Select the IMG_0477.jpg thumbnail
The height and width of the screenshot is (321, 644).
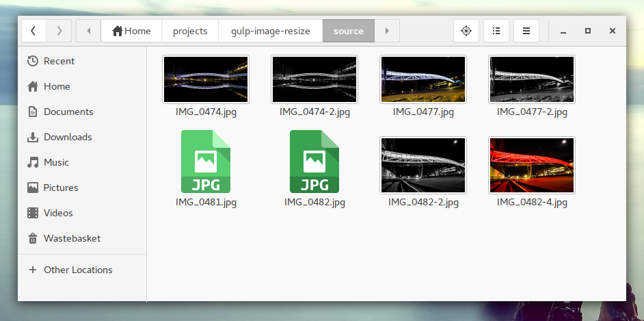(423, 79)
